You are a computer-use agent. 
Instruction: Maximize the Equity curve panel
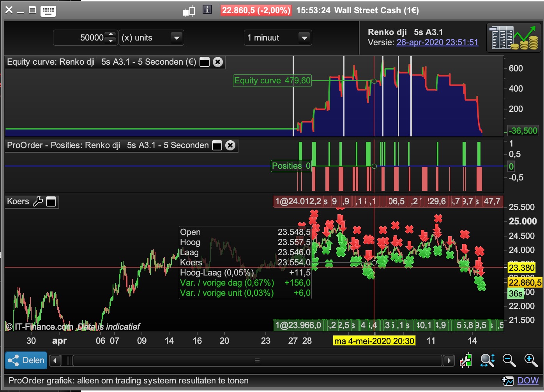coord(205,62)
